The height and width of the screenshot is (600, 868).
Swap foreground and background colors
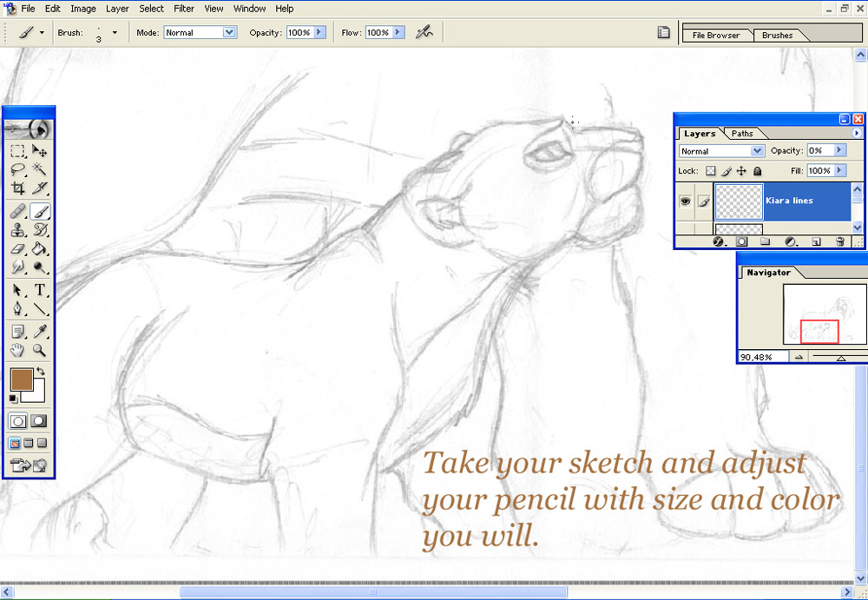(41, 371)
